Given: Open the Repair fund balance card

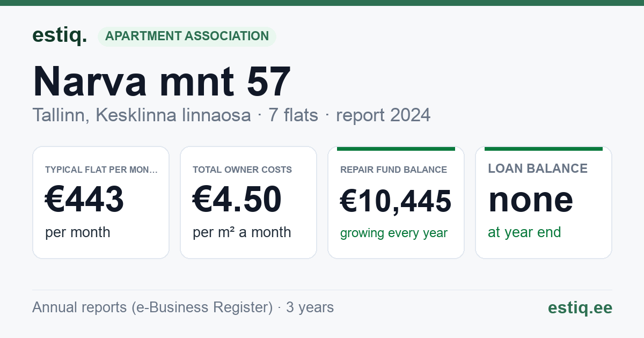Looking at the screenshot, I should click(396, 202).
